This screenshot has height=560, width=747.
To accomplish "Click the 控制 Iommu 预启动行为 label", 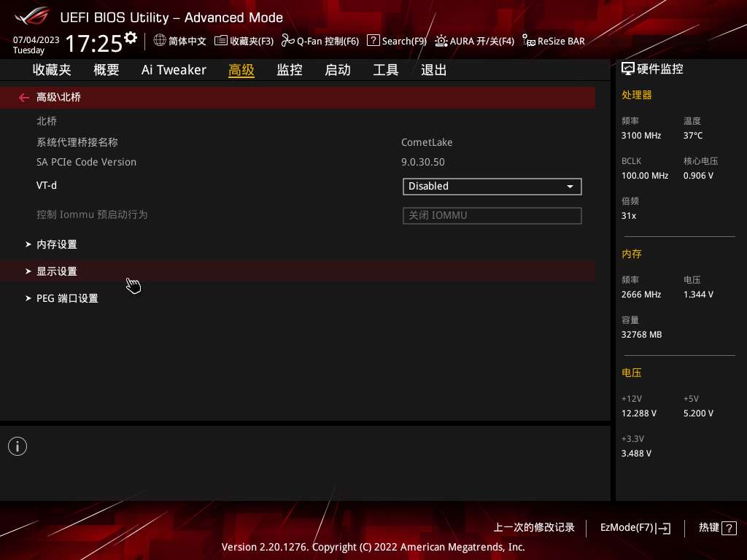I will click(x=92, y=215).
